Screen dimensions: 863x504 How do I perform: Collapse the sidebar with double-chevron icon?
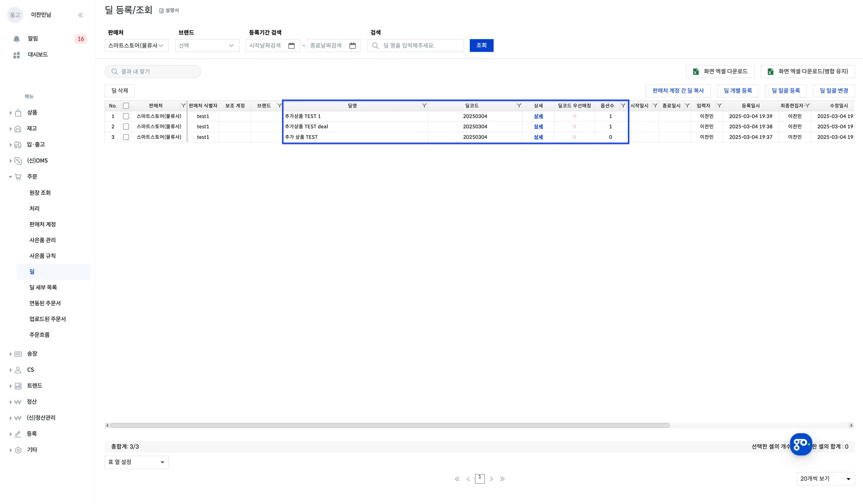click(x=80, y=15)
